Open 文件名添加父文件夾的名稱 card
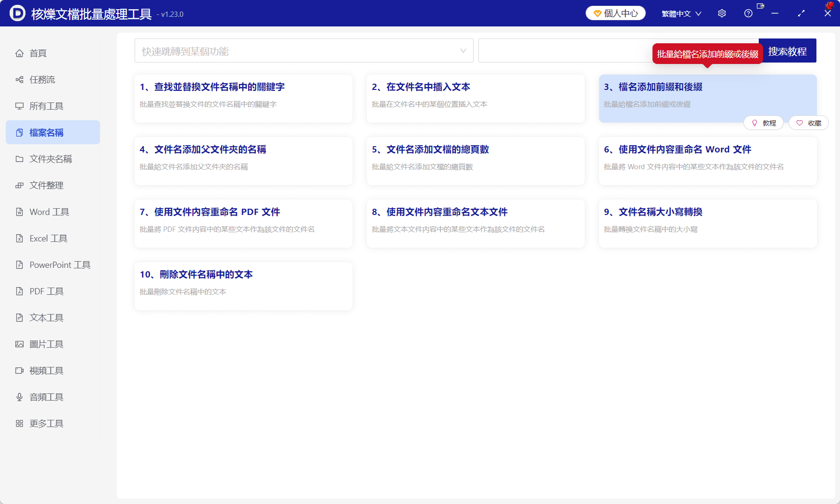The width and height of the screenshot is (840, 504). point(243,161)
